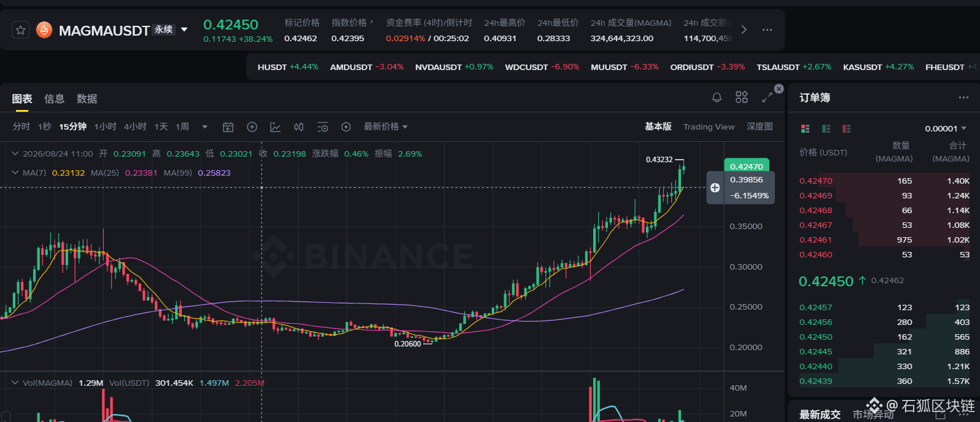
Task: Open HUSDT from the ticker strip
Action: (x=288, y=67)
